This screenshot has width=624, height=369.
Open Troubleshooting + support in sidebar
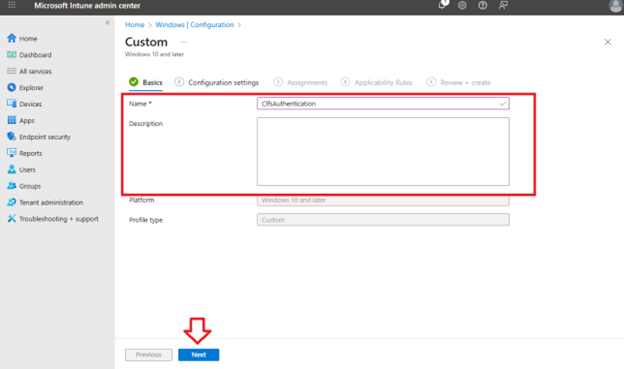(59, 219)
